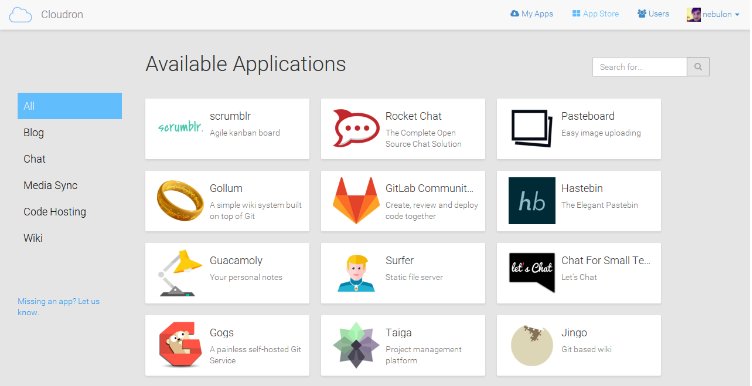Click the Guacamoly desk lamp icon
The image size is (752, 386).
point(180,273)
